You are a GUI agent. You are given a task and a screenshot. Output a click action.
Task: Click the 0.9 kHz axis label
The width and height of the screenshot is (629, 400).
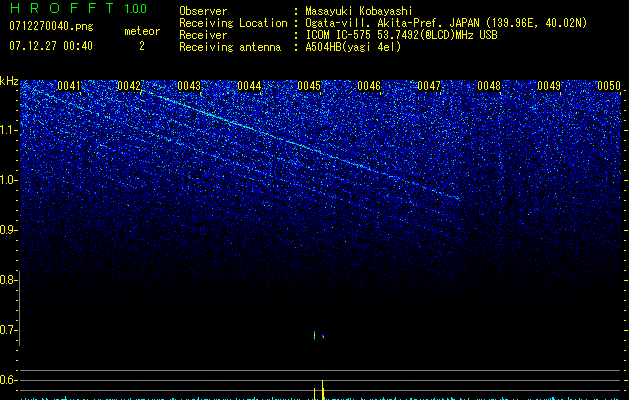click(x=8, y=230)
